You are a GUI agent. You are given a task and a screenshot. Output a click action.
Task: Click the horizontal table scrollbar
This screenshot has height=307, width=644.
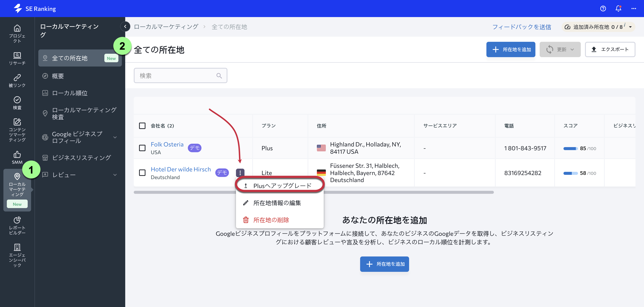pos(313,192)
